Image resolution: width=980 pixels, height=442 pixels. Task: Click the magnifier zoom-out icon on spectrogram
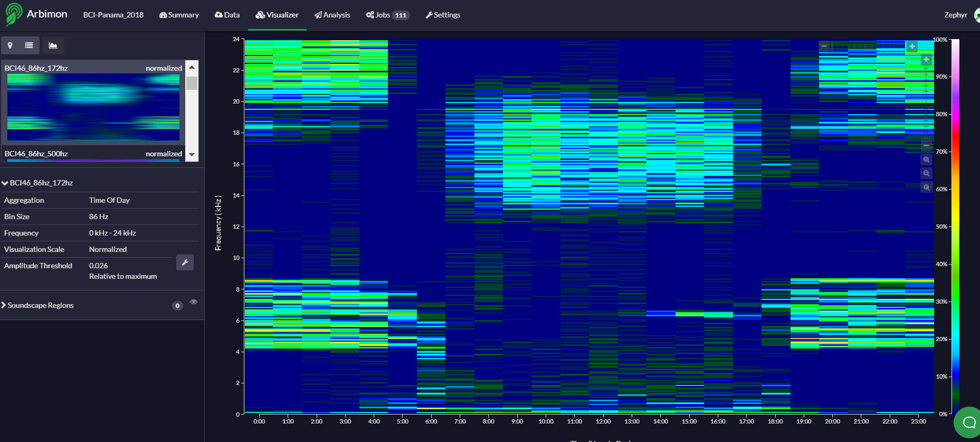point(926,173)
